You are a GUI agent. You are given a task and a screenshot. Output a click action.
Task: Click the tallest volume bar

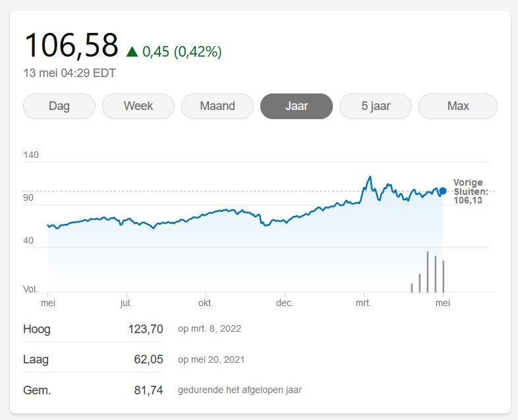428,272
